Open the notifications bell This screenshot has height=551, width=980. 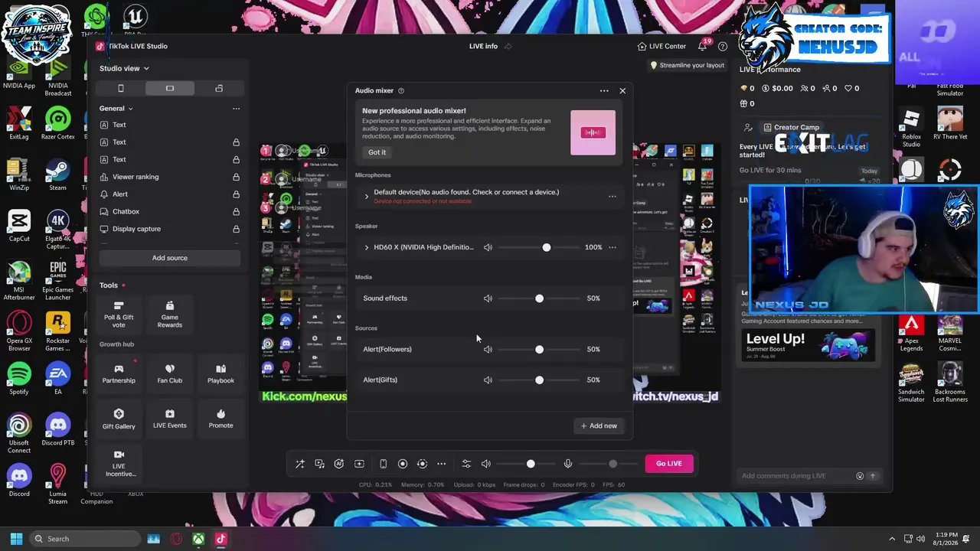(702, 47)
